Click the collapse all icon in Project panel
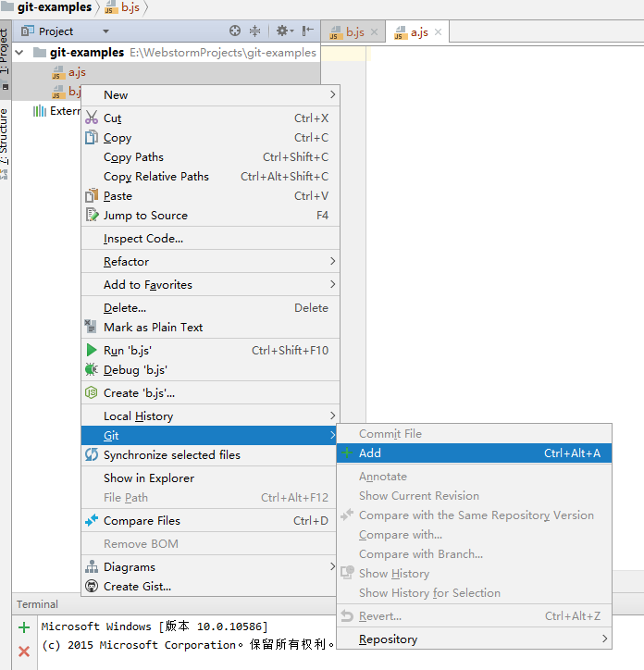This screenshot has width=644, height=670. point(254,31)
